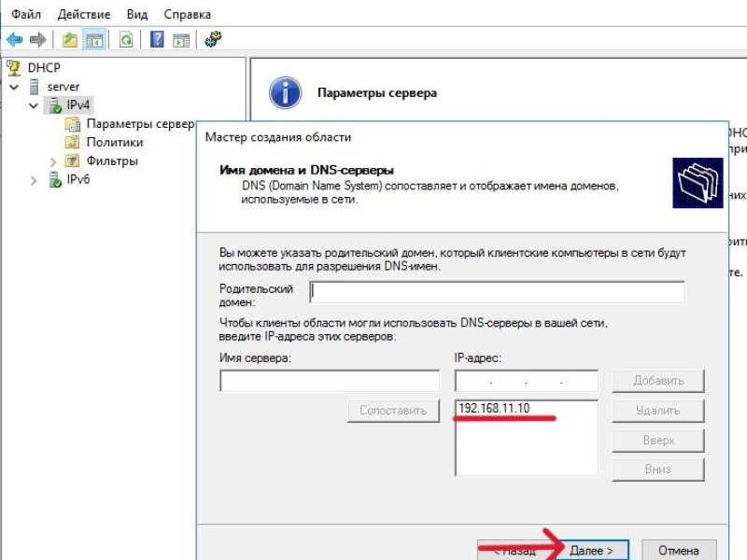747x560 pixels.
Task: Click the blue Back arrow in the toolbar
Action: coord(14,39)
